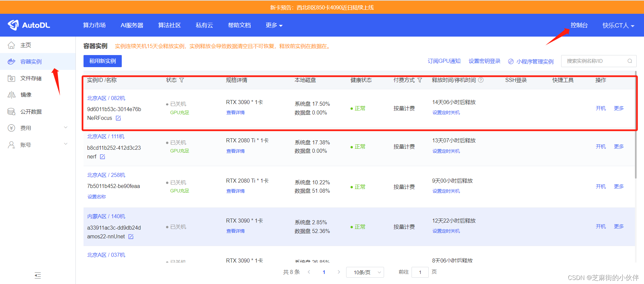Open 更多 for 北京A区 / 082机
Screen dimensions: 644x284
pyautogui.click(x=619, y=108)
